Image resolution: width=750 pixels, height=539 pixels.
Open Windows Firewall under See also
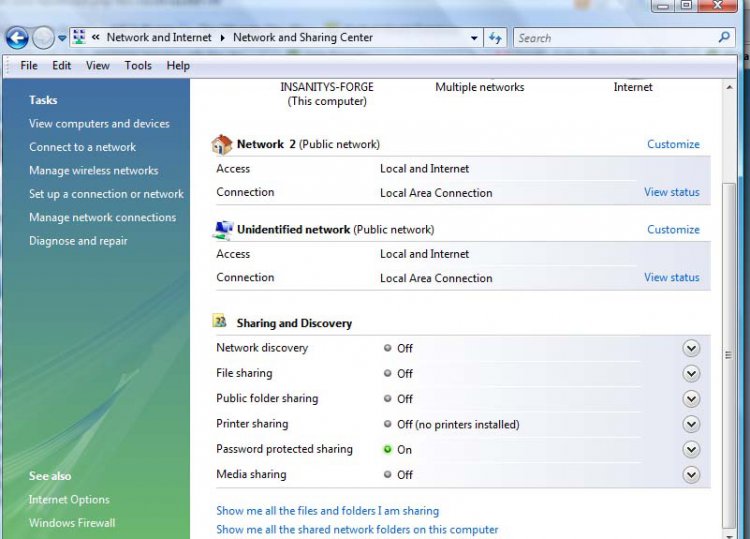pyautogui.click(x=72, y=523)
